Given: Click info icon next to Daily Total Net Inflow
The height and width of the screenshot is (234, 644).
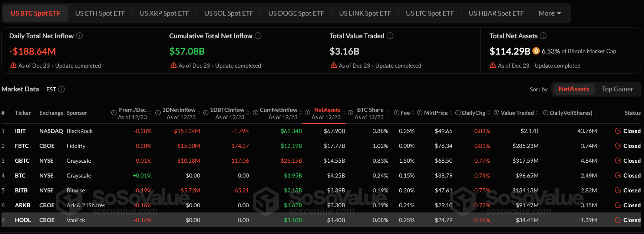Looking at the screenshot, I should [79, 36].
